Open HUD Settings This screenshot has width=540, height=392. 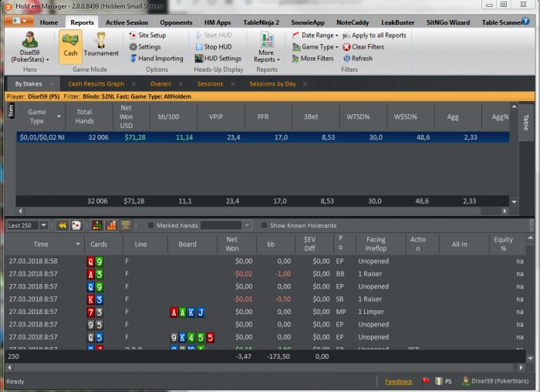pyautogui.click(x=218, y=59)
